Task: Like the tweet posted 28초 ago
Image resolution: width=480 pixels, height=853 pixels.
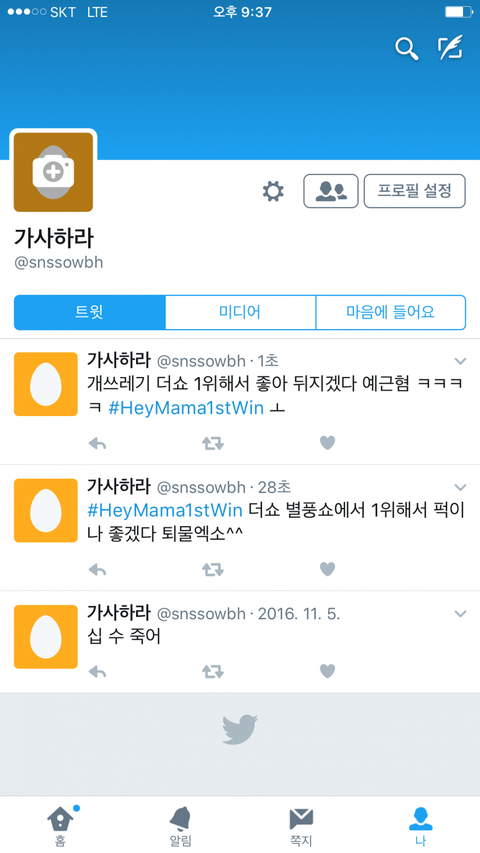Action: click(327, 570)
